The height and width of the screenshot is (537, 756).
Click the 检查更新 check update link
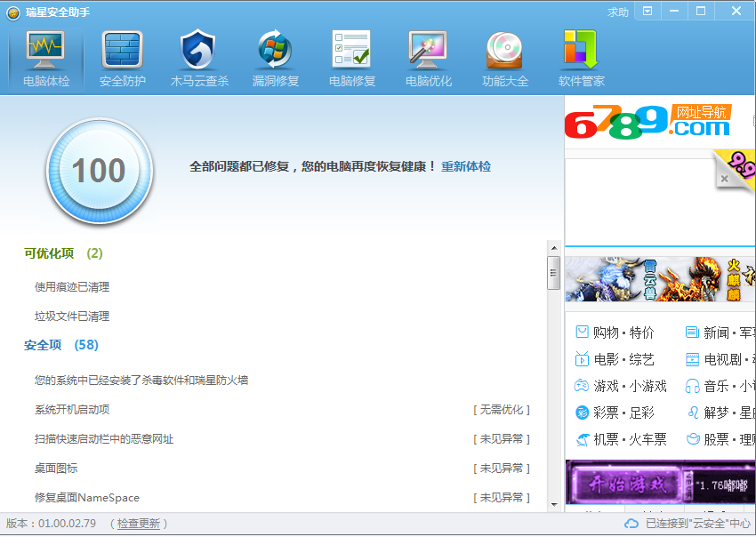click(x=139, y=524)
